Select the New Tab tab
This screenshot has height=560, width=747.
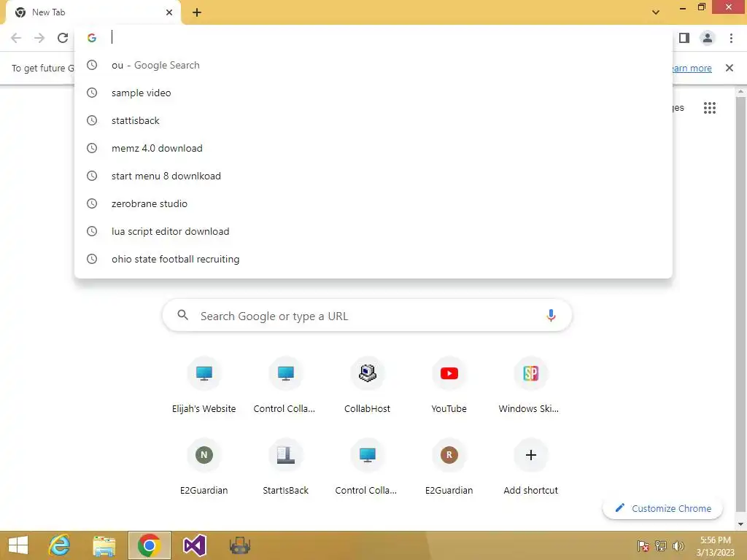coord(93,12)
